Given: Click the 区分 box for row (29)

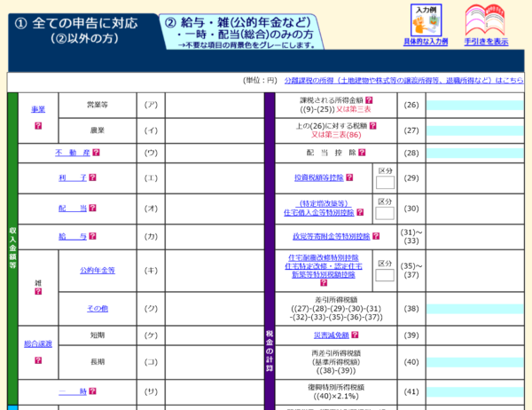Looking at the screenshot, I should (x=385, y=182).
